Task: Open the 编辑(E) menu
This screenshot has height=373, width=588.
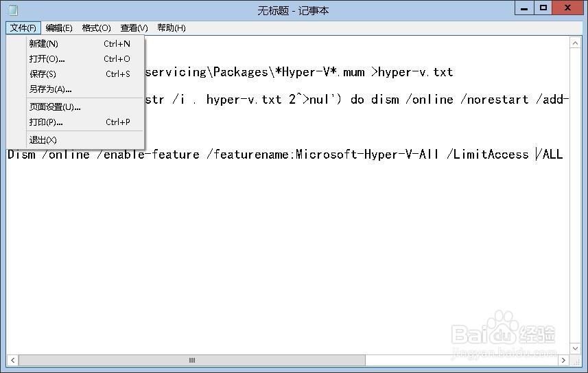Action: [x=59, y=27]
